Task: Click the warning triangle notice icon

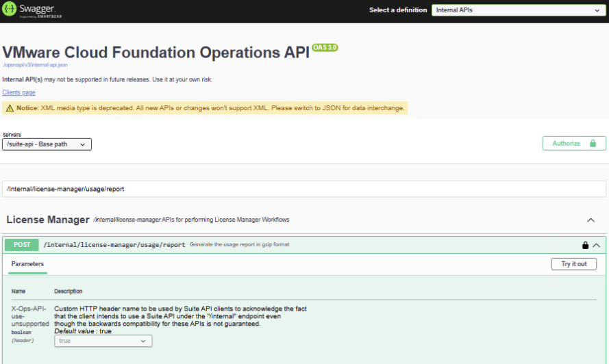Action: click(x=10, y=108)
